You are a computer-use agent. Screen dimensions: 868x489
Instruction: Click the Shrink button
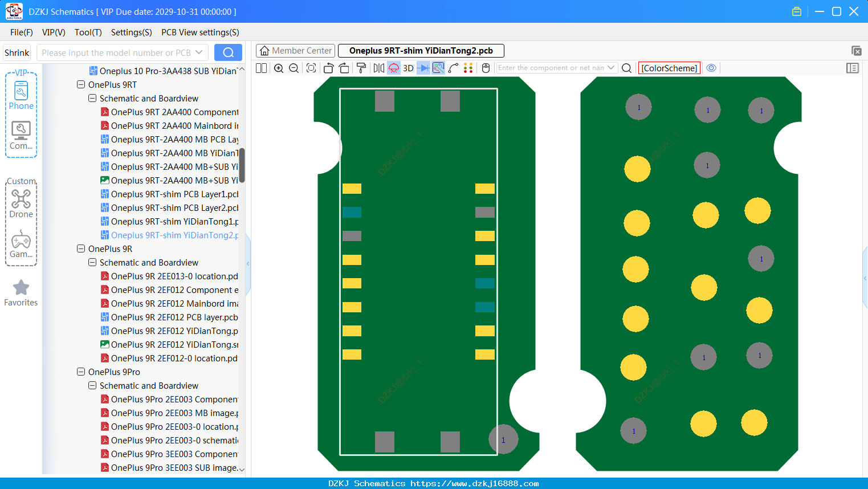tap(17, 52)
